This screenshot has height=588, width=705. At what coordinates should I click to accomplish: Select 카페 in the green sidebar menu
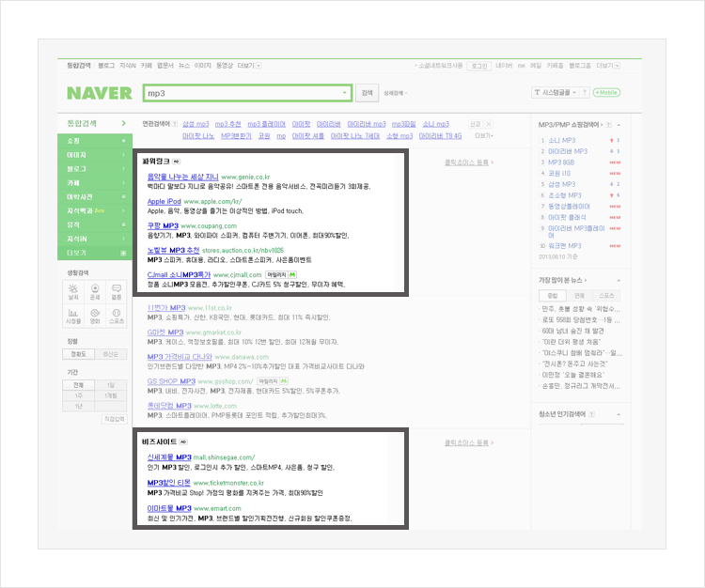click(95, 182)
